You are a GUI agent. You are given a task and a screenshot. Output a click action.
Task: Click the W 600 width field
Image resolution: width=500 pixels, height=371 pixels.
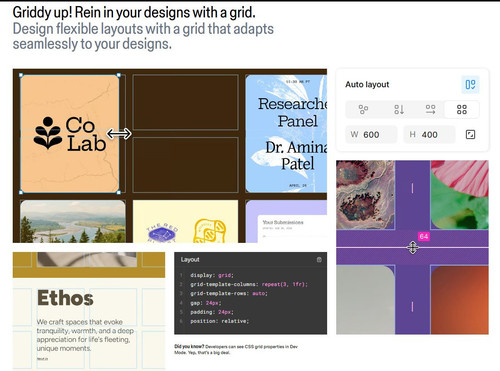pos(371,135)
